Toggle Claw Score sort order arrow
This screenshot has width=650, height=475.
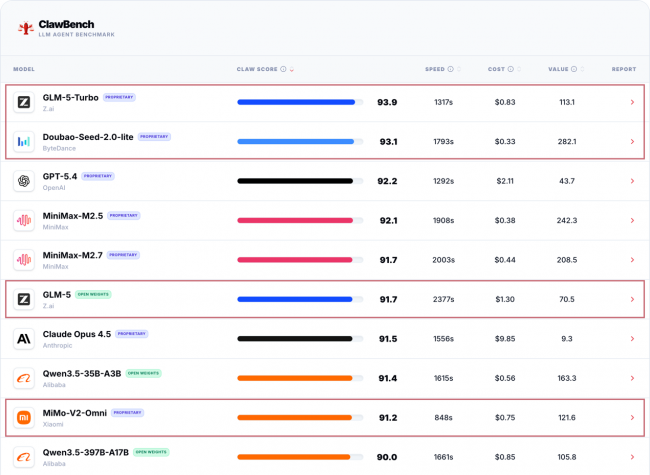click(292, 70)
